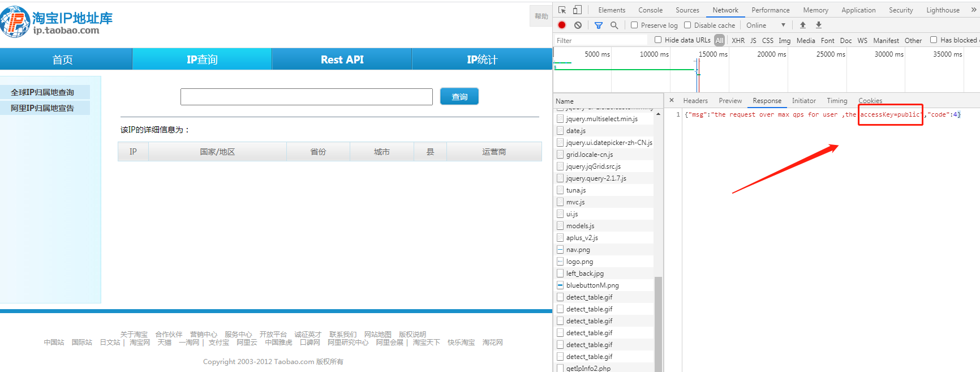The height and width of the screenshot is (372, 980).
Task: Open the Lighthouse panel
Action: pyautogui.click(x=943, y=10)
